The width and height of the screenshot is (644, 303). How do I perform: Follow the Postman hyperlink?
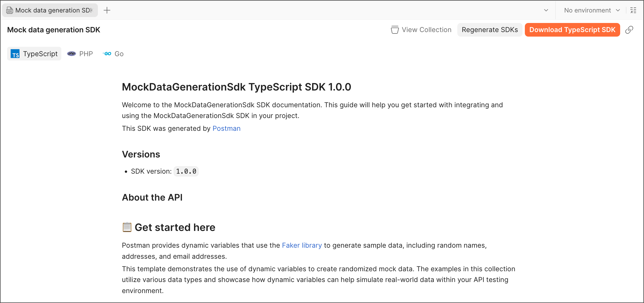226,129
